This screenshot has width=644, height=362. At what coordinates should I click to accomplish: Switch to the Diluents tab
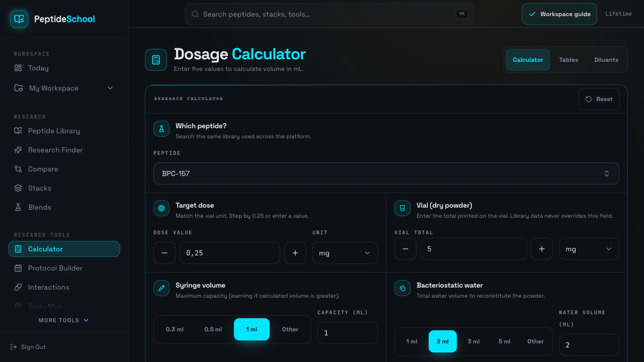point(606,60)
